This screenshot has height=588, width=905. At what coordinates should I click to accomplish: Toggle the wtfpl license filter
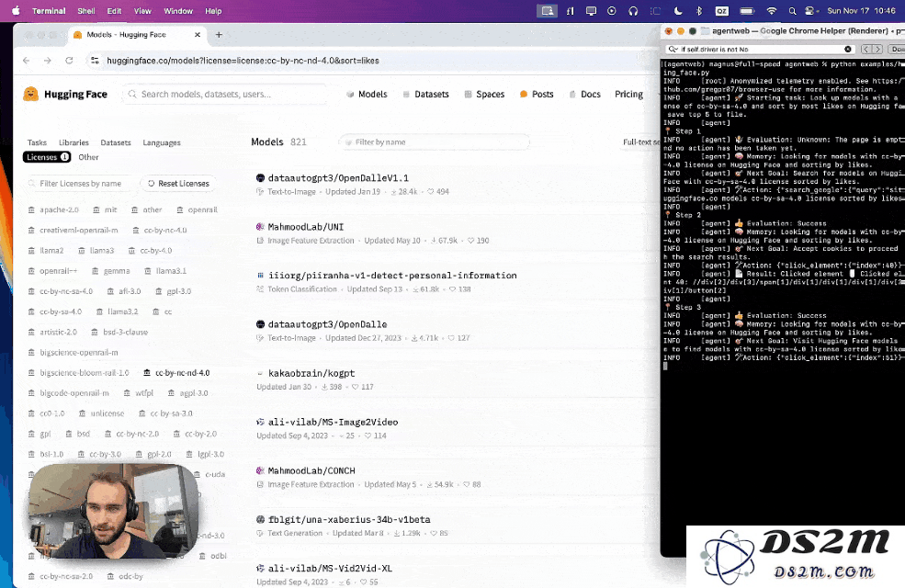pos(139,393)
